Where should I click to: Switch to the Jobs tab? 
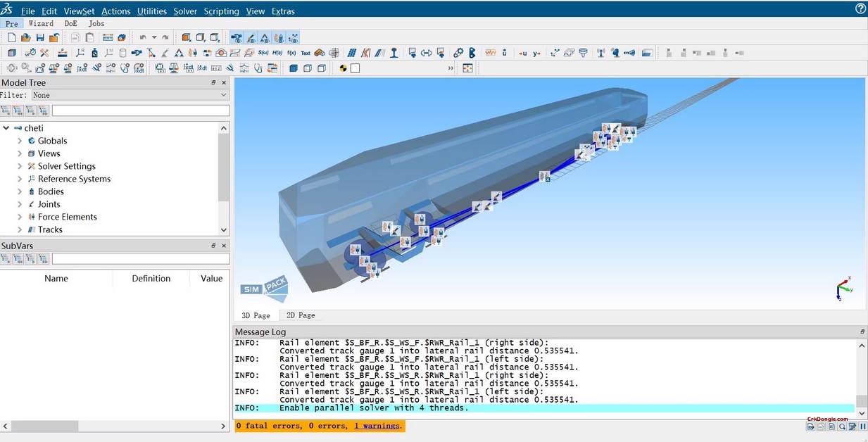click(96, 23)
